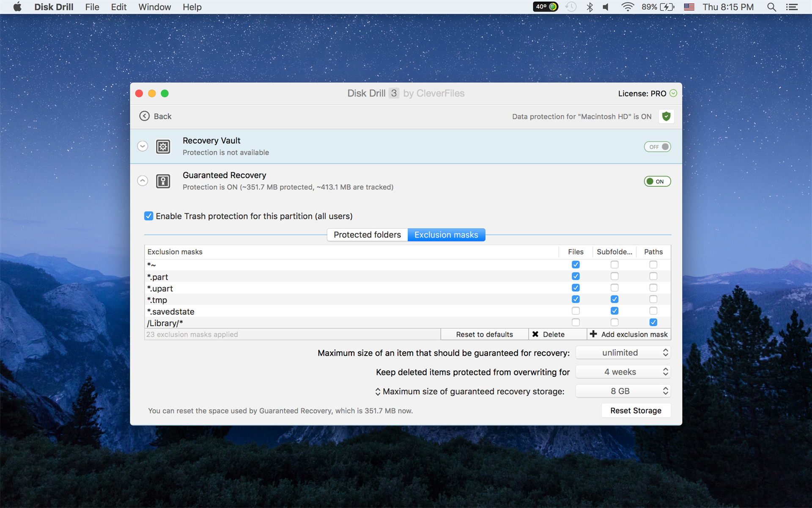Open the Window menu
This screenshot has width=812, height=508.
pyautogui.click(x=154, y=7)
